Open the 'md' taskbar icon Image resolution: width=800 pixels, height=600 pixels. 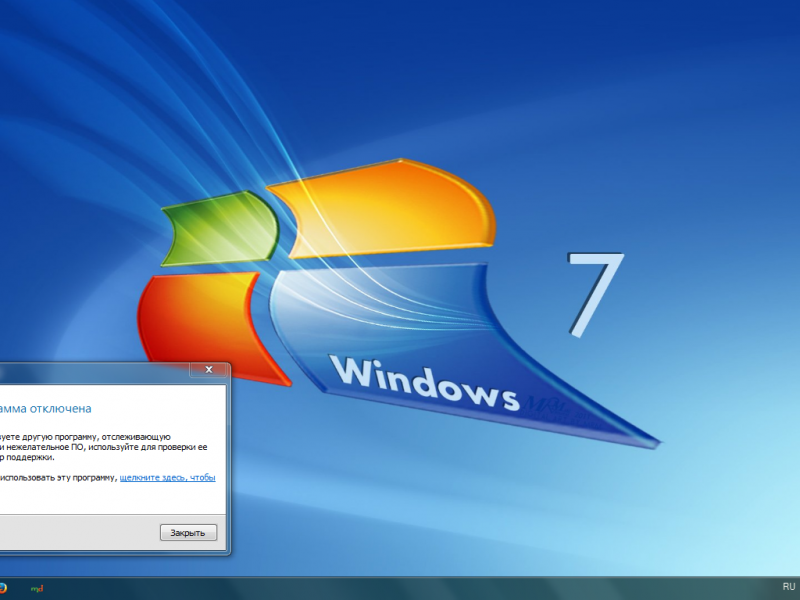(x=37, y=589)
